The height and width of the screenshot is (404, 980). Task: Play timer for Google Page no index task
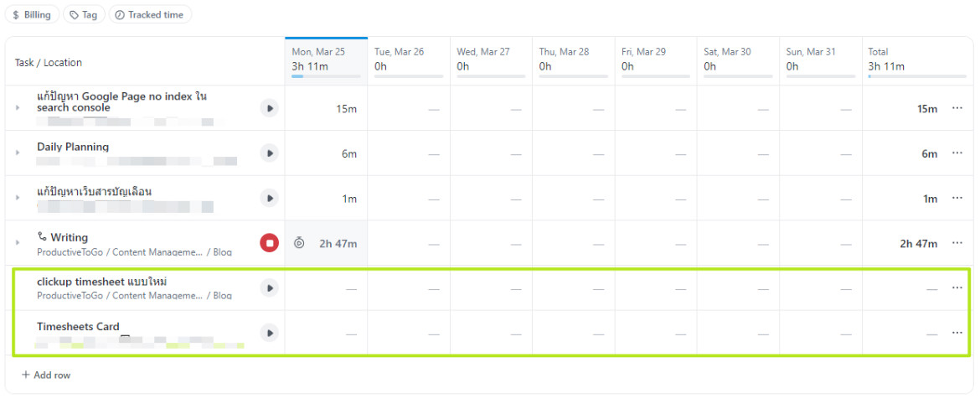pyautogui.click(x=270, y=108)
